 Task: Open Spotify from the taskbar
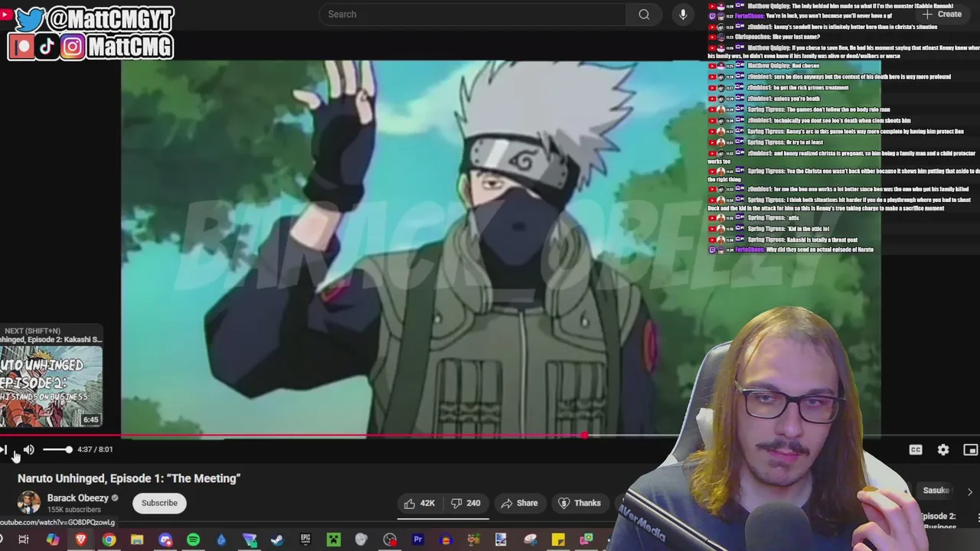[193, 540]
